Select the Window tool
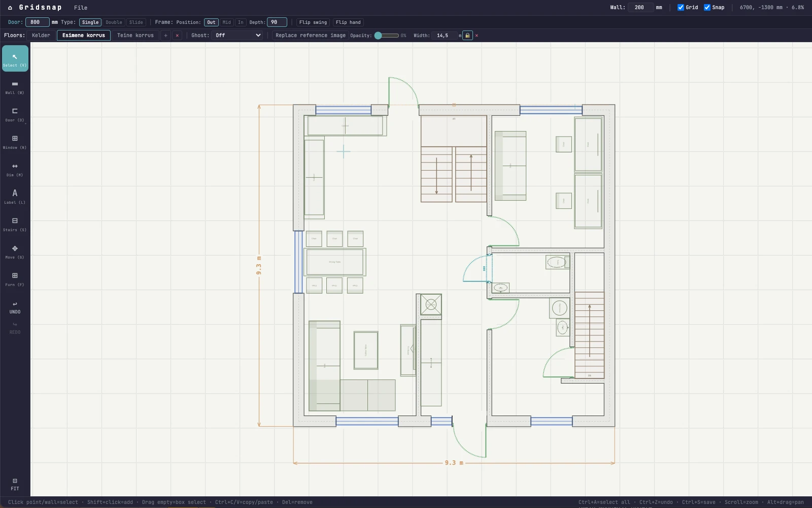Viewport: 812px width, 508px height. pyautogui.click(x=15, y=142)
